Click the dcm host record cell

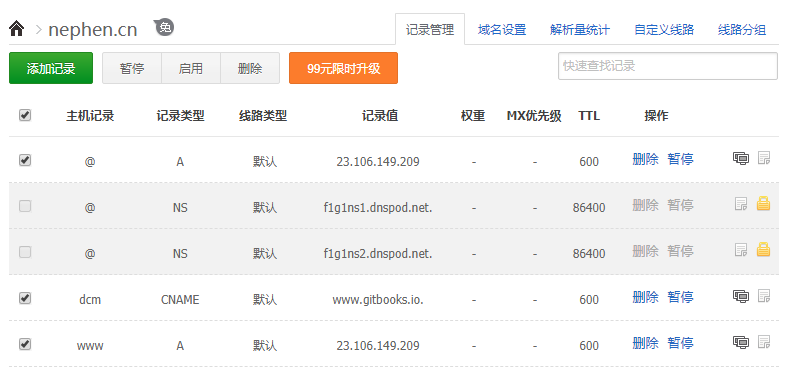(x=90, y=300)
